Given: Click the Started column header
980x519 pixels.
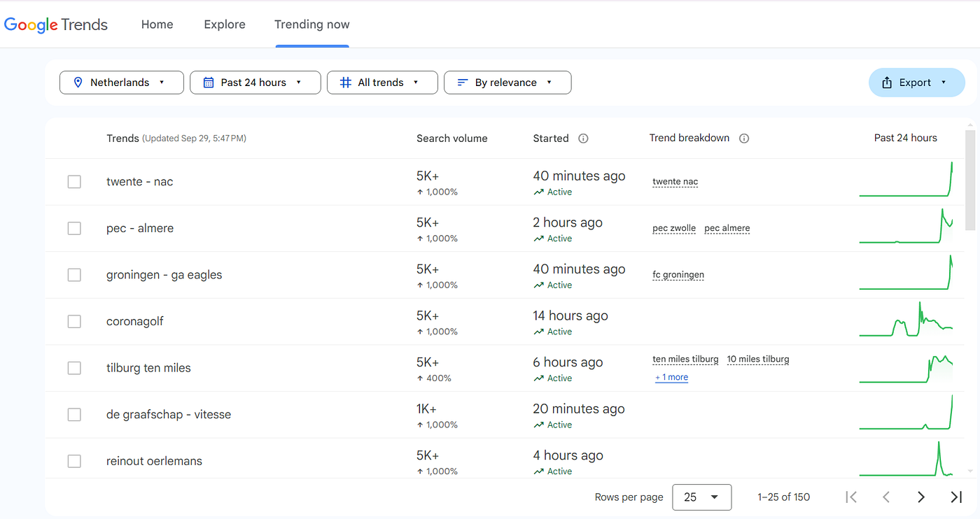Looking at the screenshot, I should [551, 138].
